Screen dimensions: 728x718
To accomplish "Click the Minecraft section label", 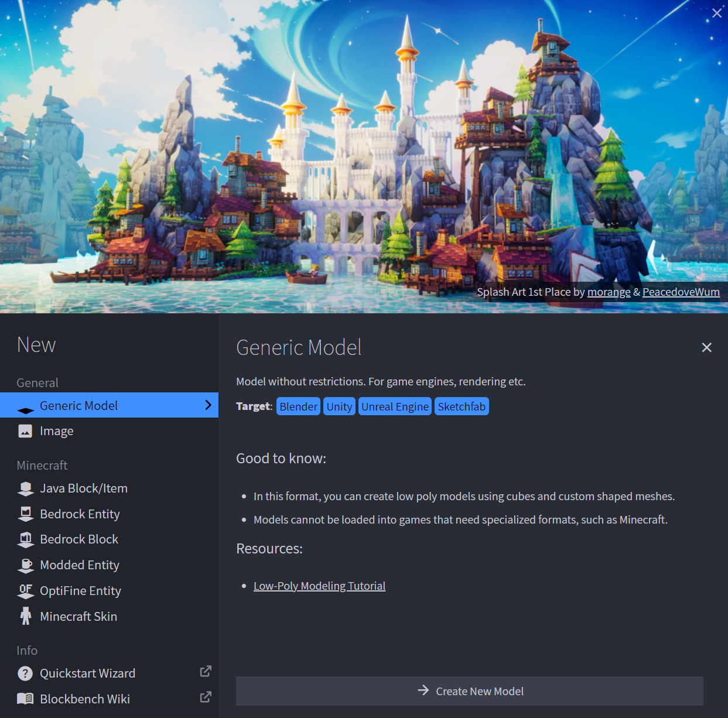I will (42, 466).
